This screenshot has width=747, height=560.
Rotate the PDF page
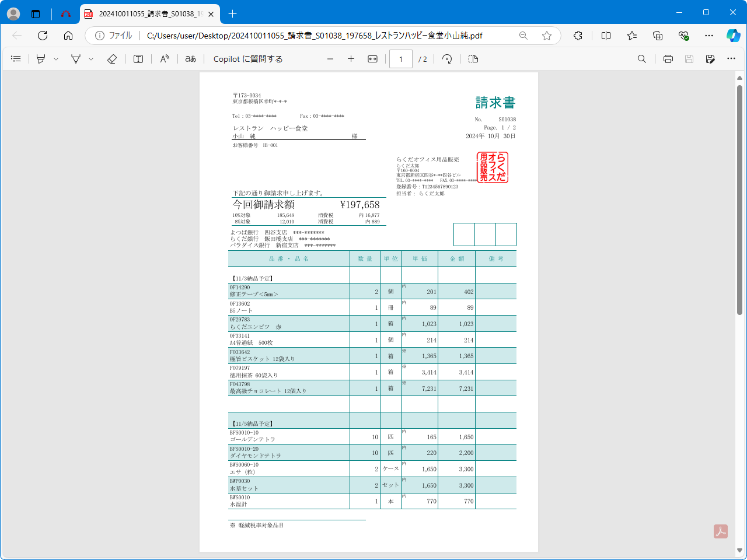pos(447,59)
